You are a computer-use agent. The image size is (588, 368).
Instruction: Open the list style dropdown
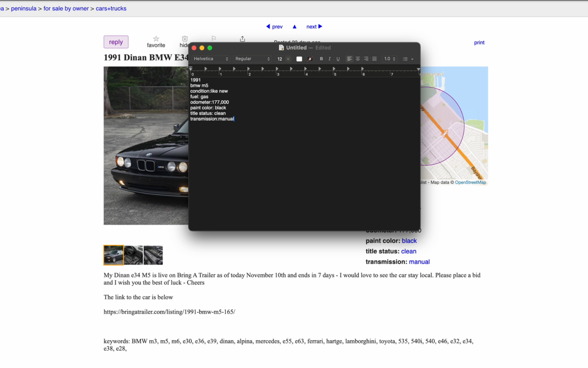point(407,59)
